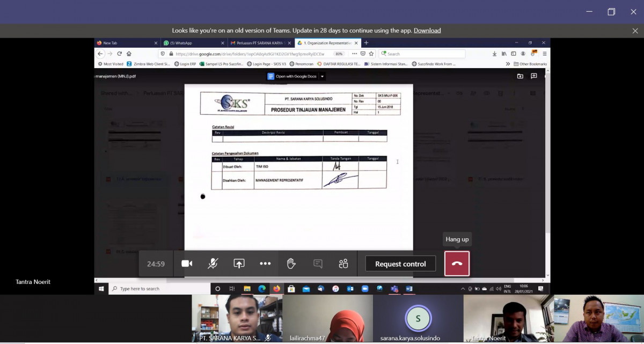644x344 pixels.
Task: Reset the 80% zoom indicator
Action: tap(339, 54)
